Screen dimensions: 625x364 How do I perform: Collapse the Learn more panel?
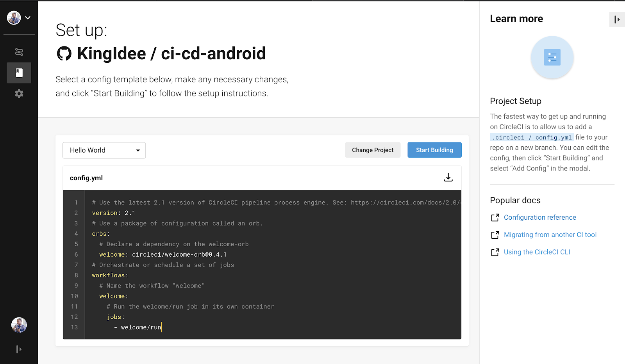(617, 19)
